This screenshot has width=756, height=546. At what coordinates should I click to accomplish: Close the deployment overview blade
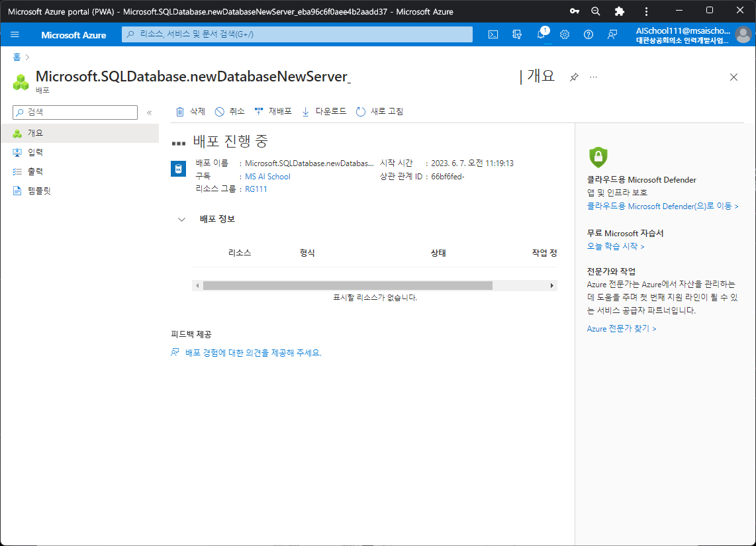pyautogui.click(x=733, y=77)
